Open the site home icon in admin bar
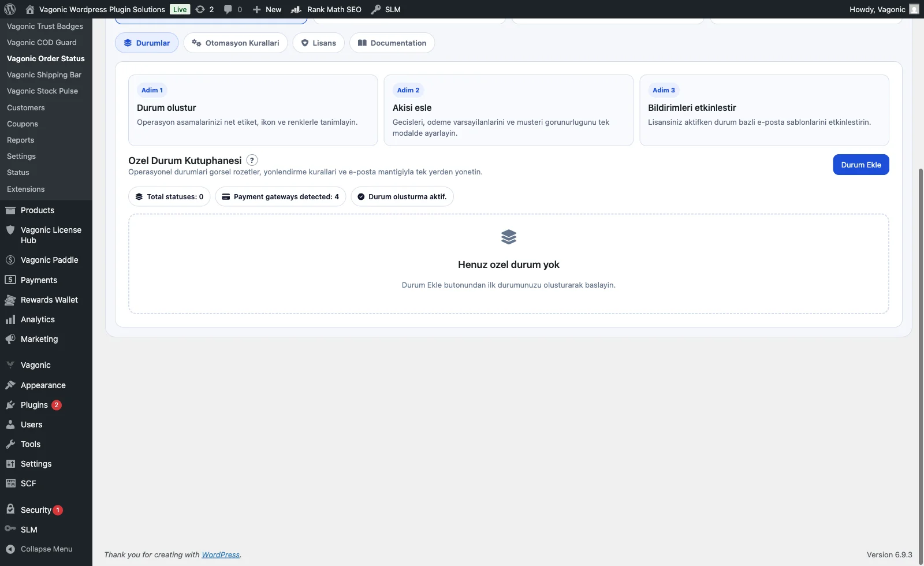Viewport: 924px width, 566px height. pyautogui.click(x=30, y=9)
